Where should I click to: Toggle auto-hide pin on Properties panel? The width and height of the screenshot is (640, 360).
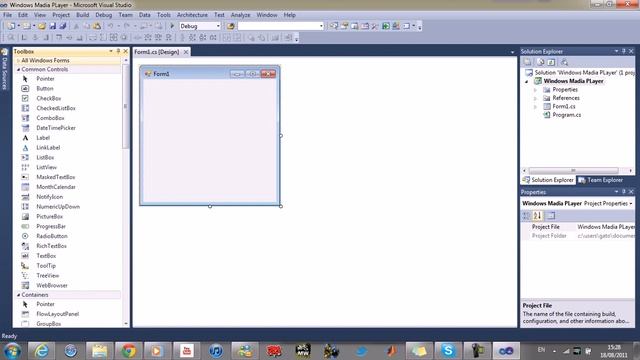click(624, 192)
